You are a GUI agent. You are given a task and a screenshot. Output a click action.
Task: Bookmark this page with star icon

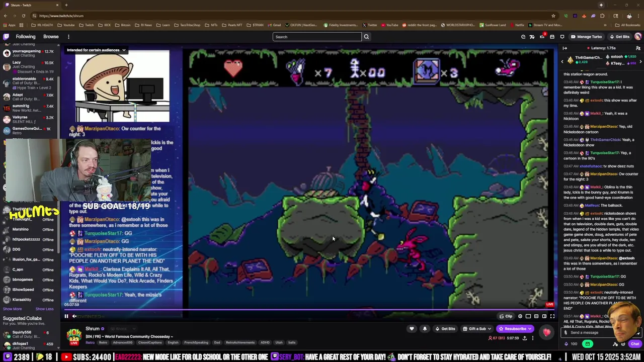pos(553,16)
